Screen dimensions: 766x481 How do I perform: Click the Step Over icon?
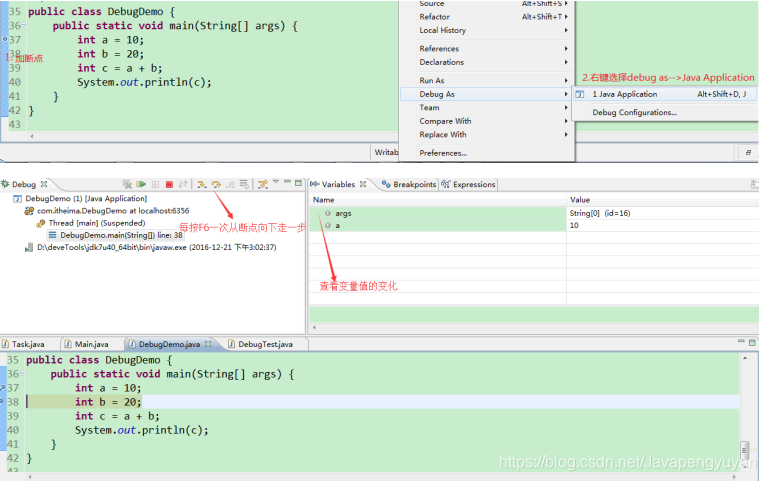216,184
